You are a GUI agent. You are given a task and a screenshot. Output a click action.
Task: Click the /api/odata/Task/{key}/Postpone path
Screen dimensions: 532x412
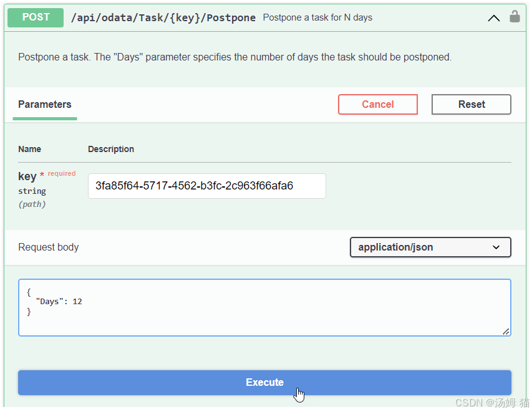[x=163, y=17]
